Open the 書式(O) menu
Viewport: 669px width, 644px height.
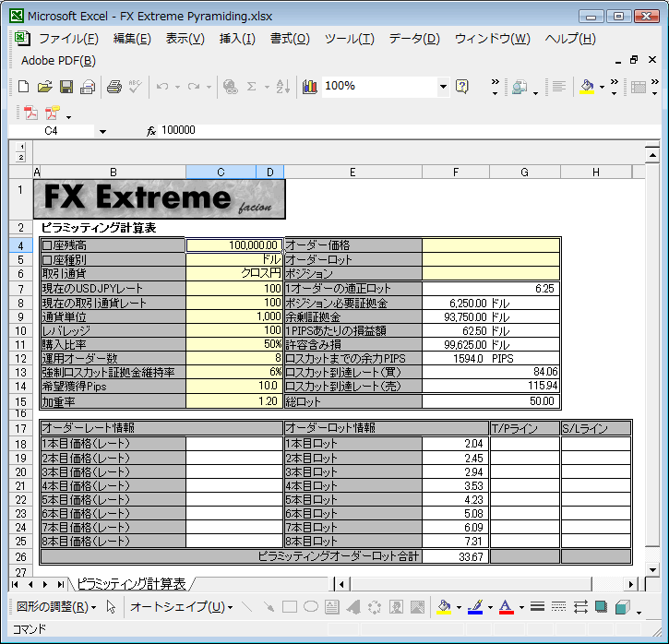(290, 39)
